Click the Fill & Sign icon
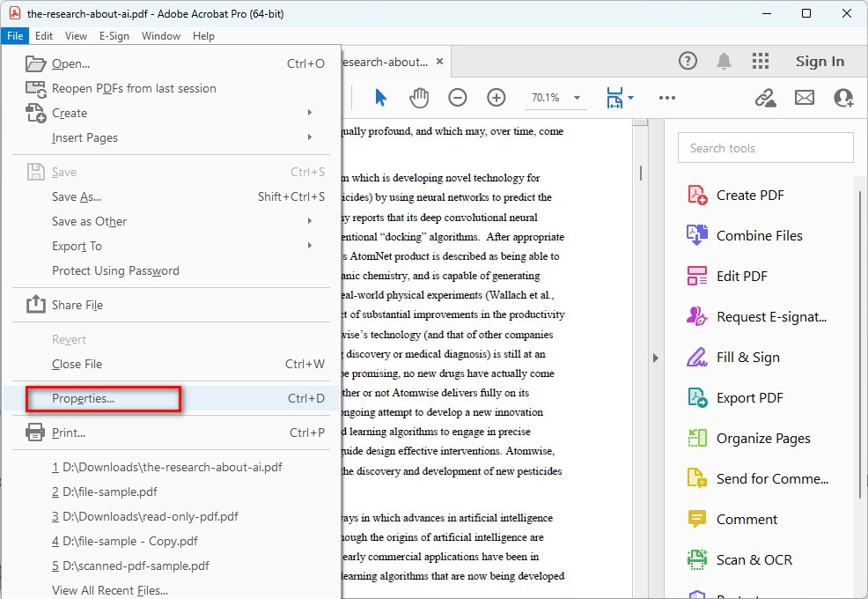 tap(697, 357)
